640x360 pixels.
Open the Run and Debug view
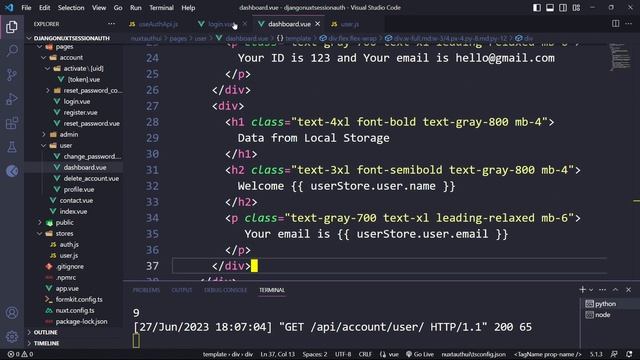(12, 99)
